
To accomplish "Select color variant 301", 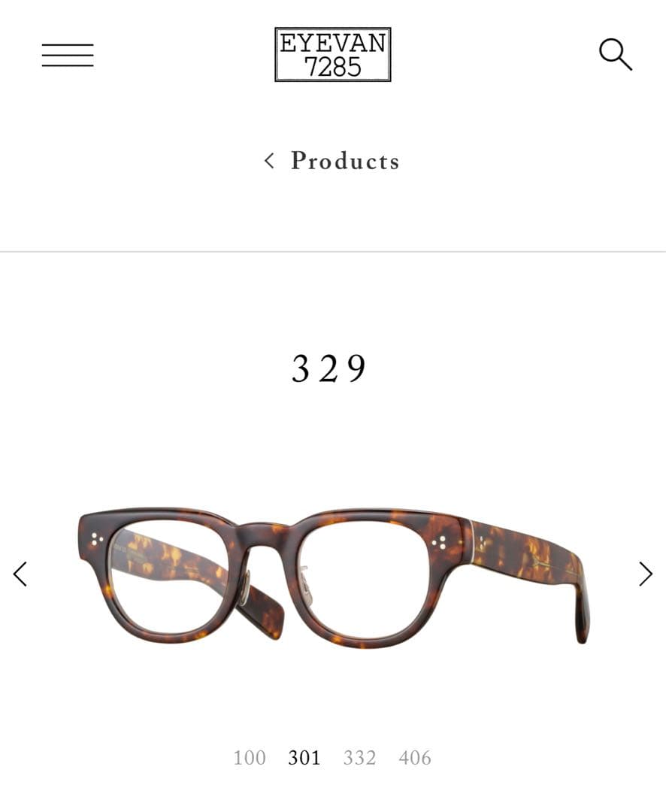I will pyautogui.click(x=304, y=758).
